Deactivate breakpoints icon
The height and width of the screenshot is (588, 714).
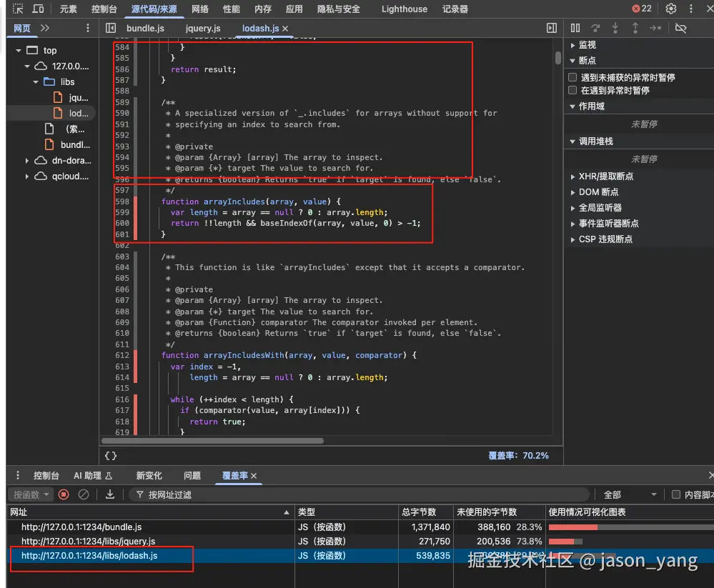click(680, 28)
